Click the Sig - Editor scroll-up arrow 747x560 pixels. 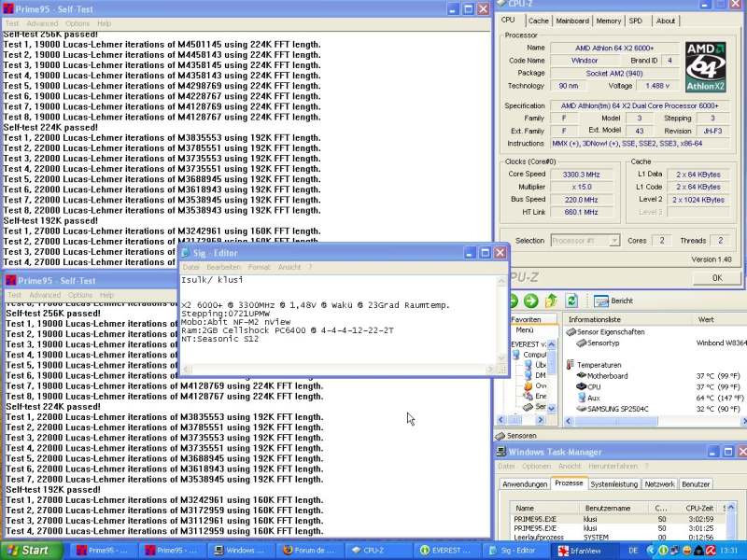(x=501, y=282)
